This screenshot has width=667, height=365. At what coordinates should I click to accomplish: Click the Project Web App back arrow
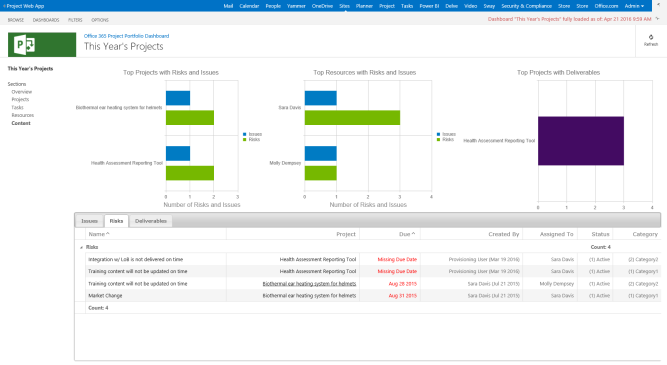coord(4,6)
